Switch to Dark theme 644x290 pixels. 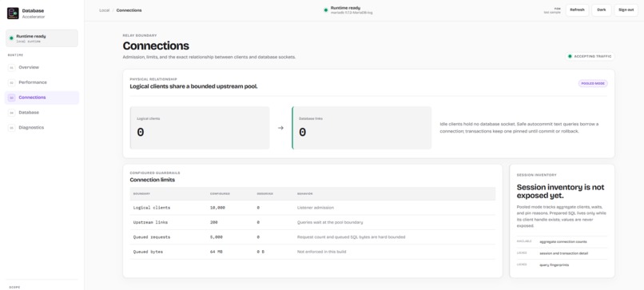point(602,10)
